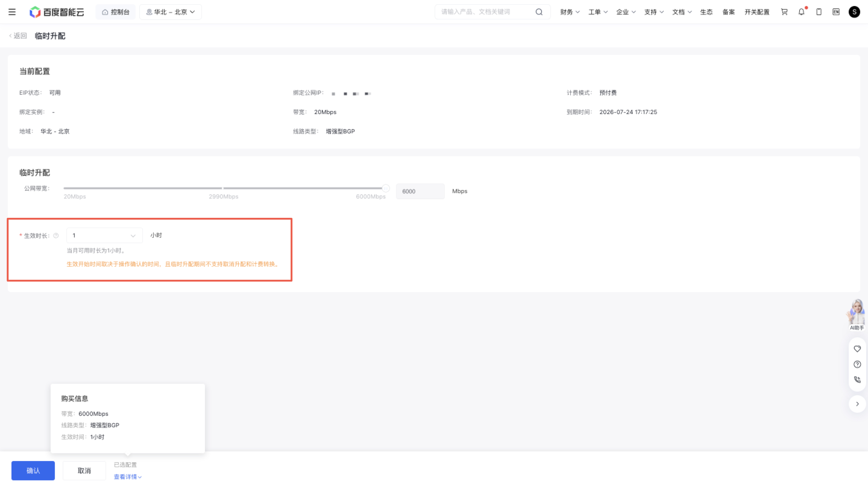
Task: Expand 查看详情 selected configuration
Action: (128, 477)
